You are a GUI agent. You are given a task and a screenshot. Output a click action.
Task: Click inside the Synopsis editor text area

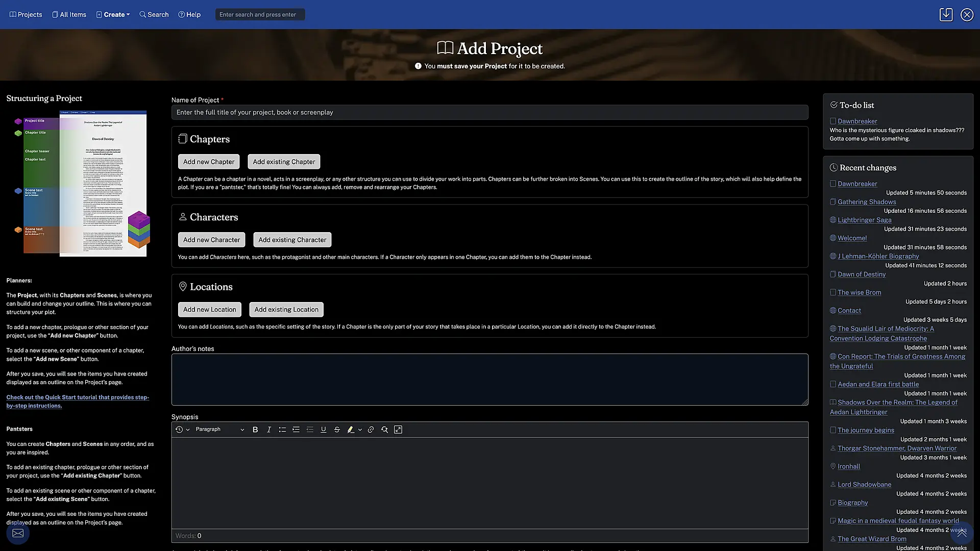[489, 483]
